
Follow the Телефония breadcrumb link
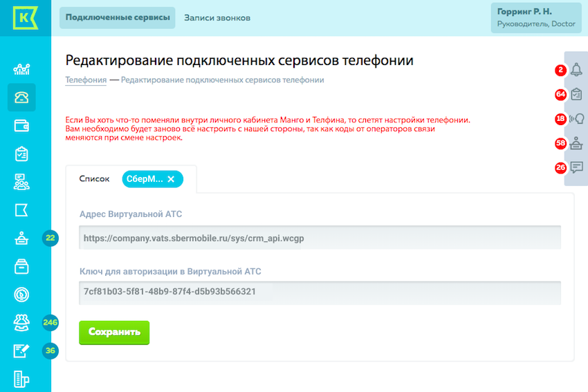pos(86,80)
